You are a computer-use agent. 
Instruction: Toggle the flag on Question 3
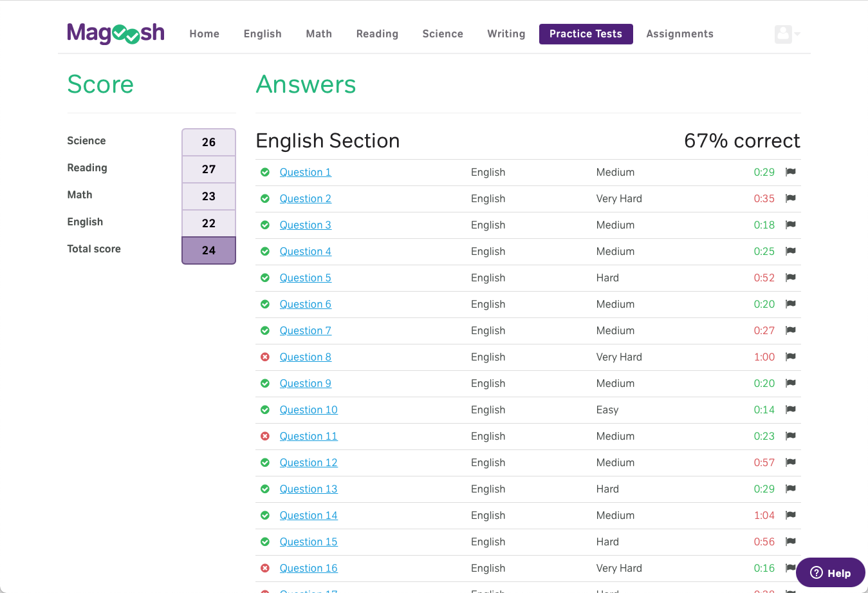(x=791, y=225)
